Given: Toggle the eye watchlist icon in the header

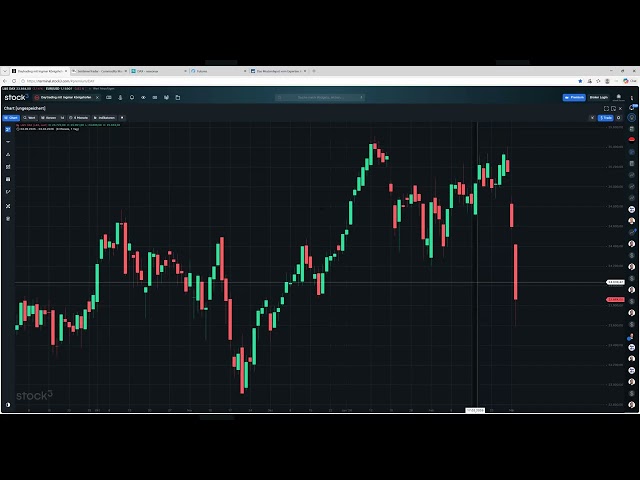Looking at the screenshot, I should [x=143, y=98].
